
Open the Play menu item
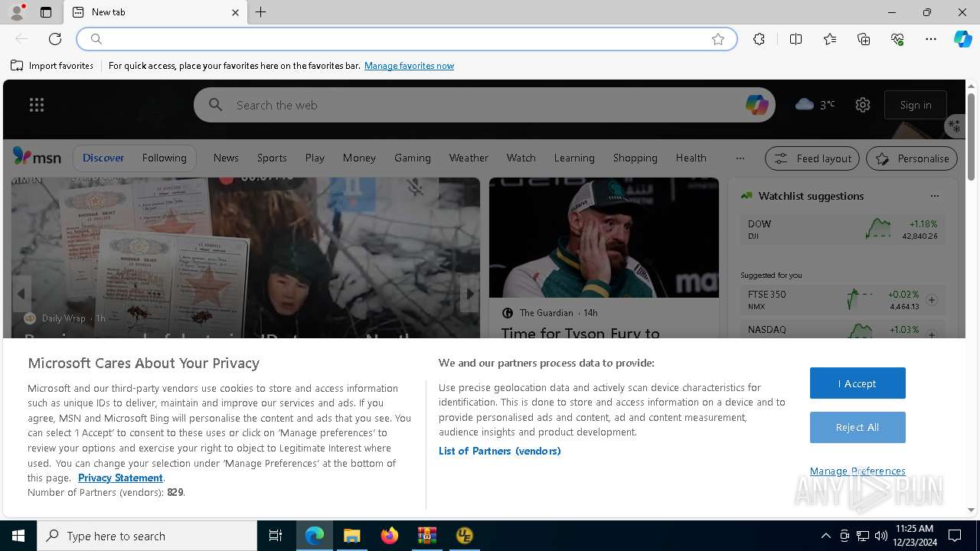pyautogui.click(x=315, y=158)
